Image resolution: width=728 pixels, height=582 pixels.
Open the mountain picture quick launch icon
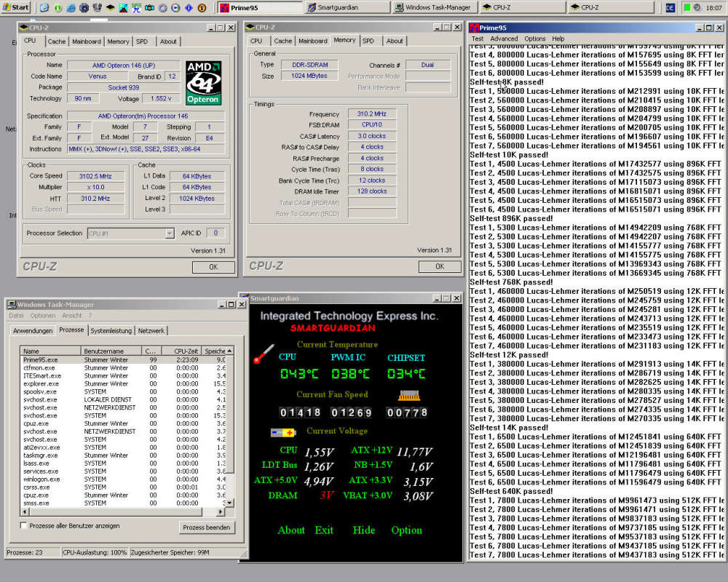[x=124, y=7]
